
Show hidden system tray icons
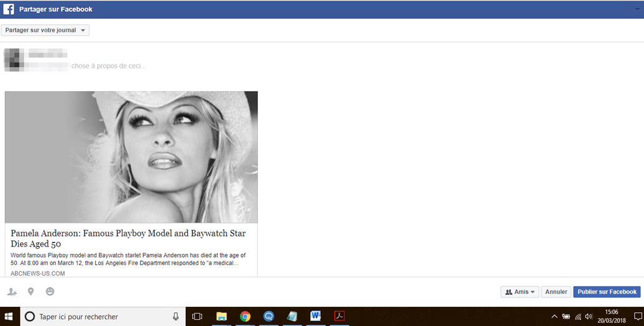pos(554,317)
